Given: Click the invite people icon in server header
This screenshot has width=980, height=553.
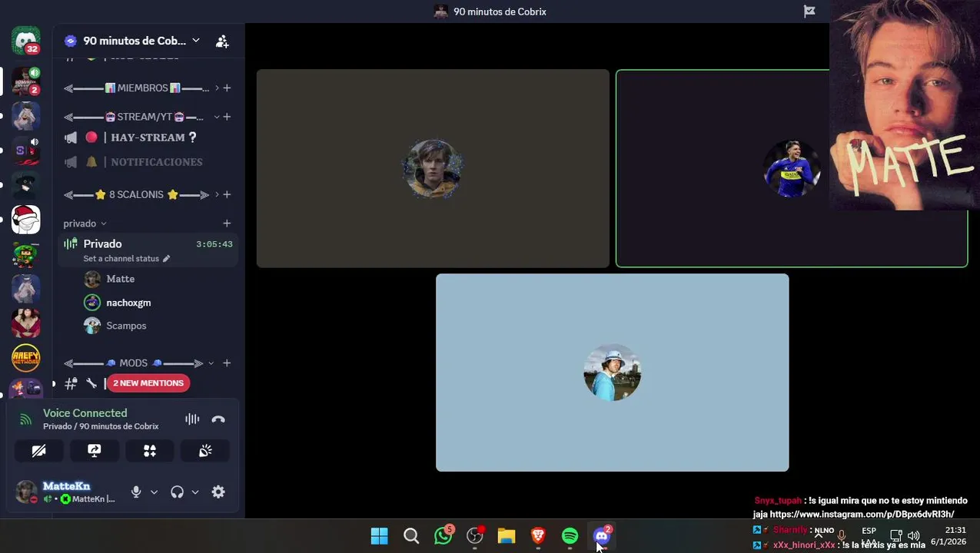Looking at the screenshot, I should point(222,41).
